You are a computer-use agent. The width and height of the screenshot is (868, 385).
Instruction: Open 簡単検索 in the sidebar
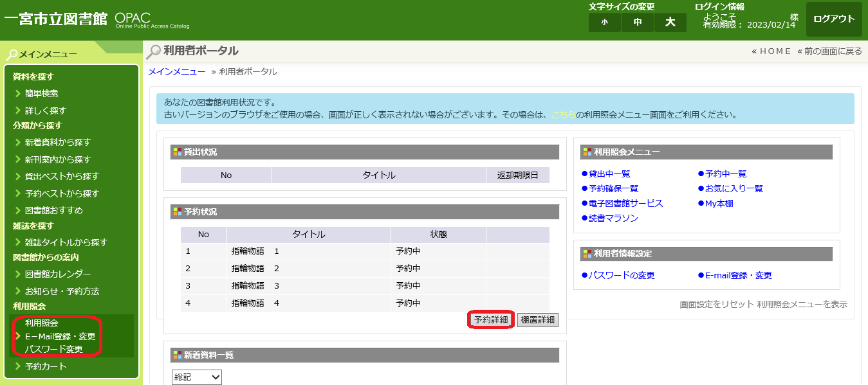pyautogui.click(x=41, y=93)
